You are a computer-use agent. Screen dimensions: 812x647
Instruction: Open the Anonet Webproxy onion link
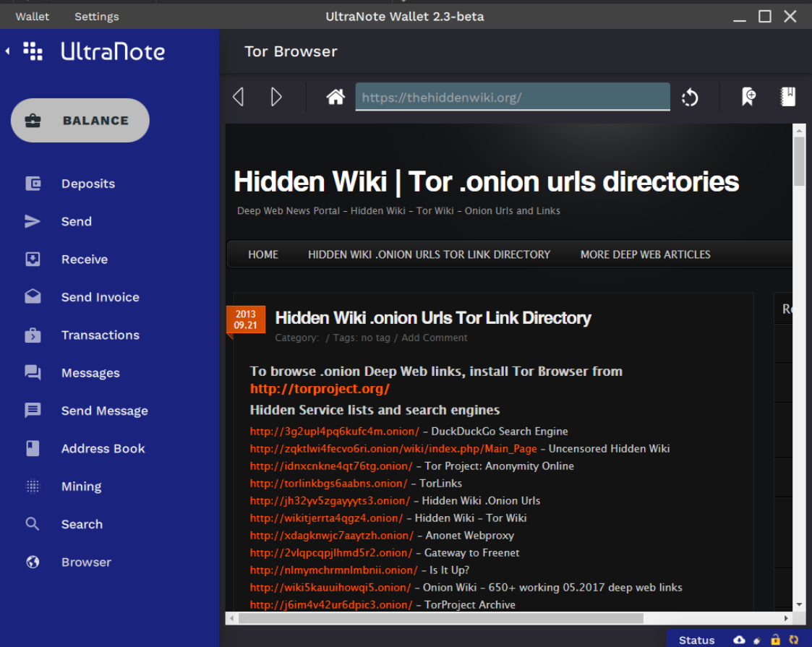[x=332, y=536]
